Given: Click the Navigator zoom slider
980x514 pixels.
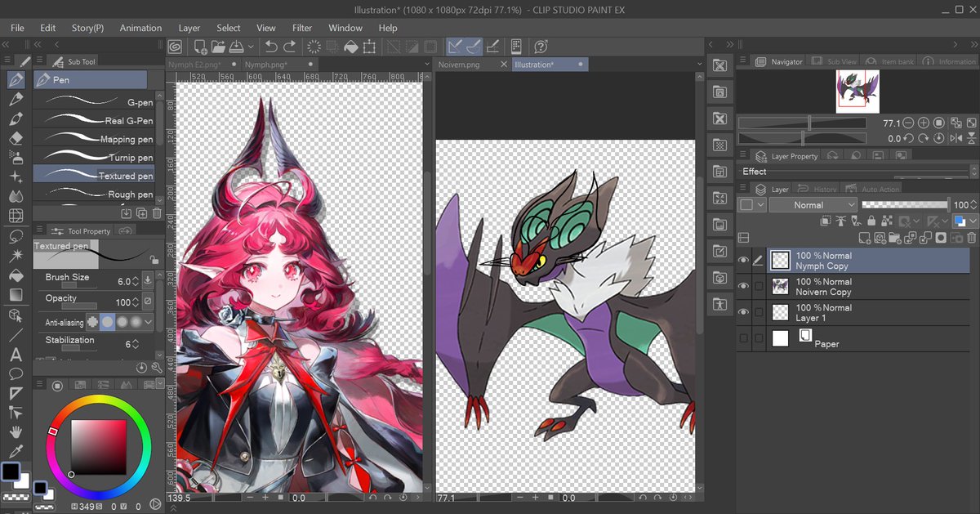Looking at the screenshot, I should coord(801,123).
